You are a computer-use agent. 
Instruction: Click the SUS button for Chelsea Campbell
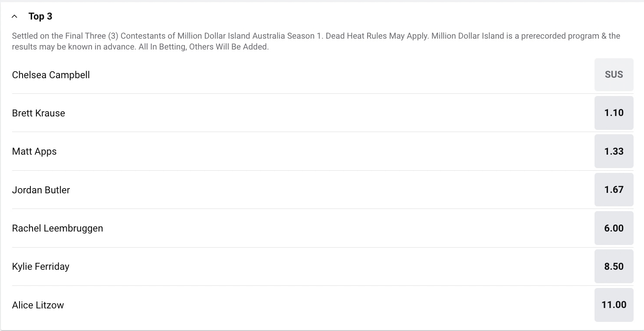click(x=614, y=75)
